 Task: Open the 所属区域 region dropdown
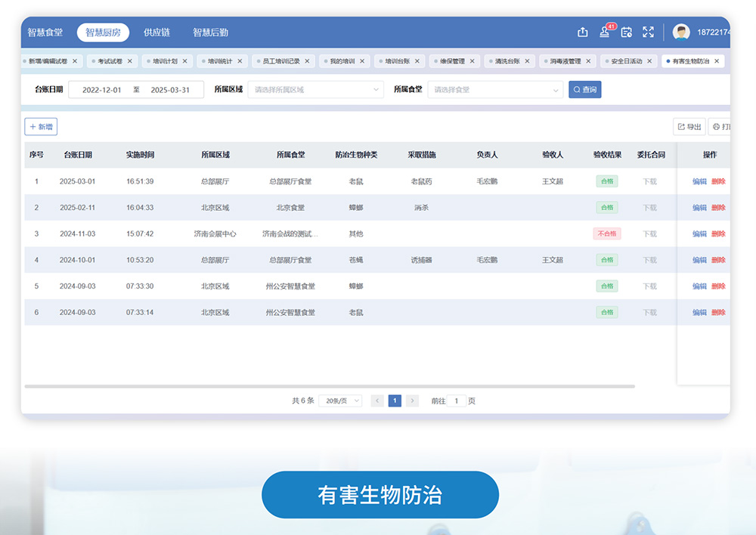[x=315, y=89]
